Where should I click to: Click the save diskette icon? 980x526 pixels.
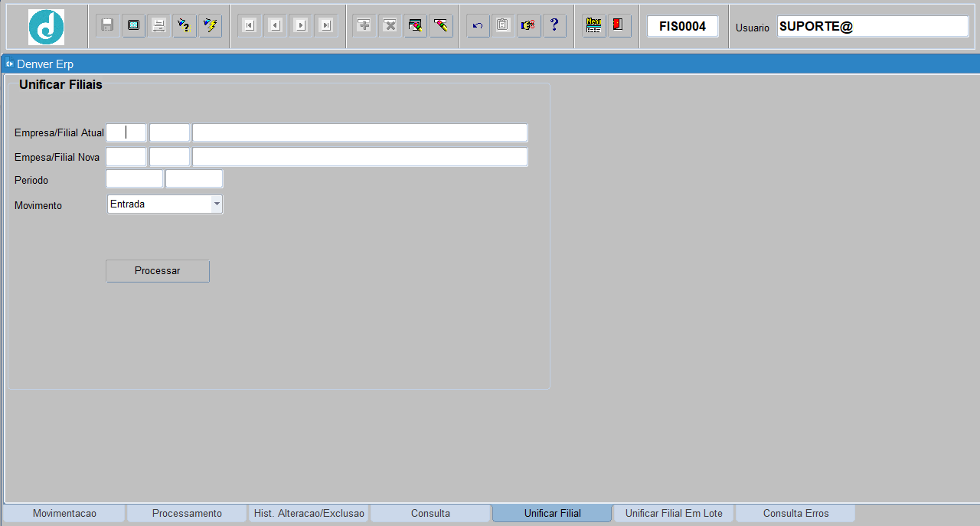[x=107, y=25]
